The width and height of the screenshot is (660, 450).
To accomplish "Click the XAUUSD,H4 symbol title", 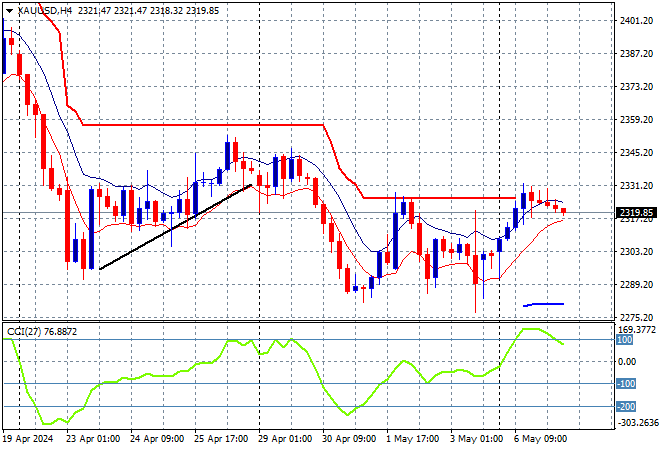I will [45, 11].
